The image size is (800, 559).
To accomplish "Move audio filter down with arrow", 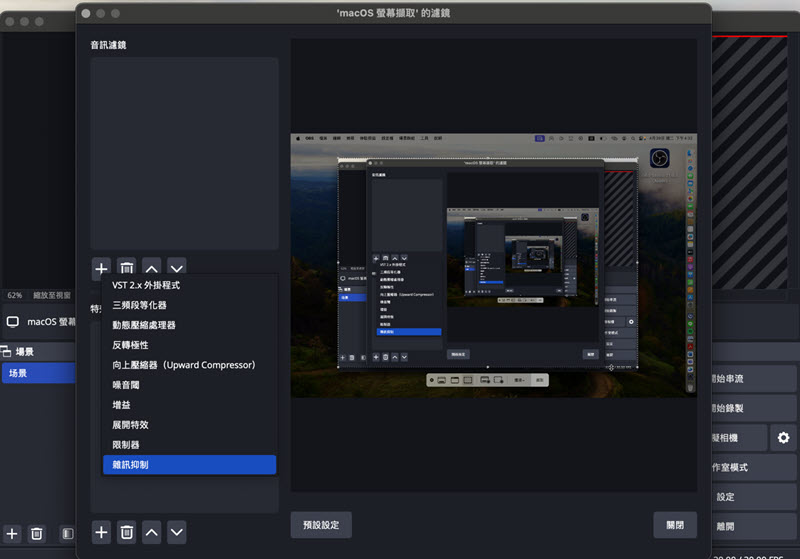I will point(177,268).
